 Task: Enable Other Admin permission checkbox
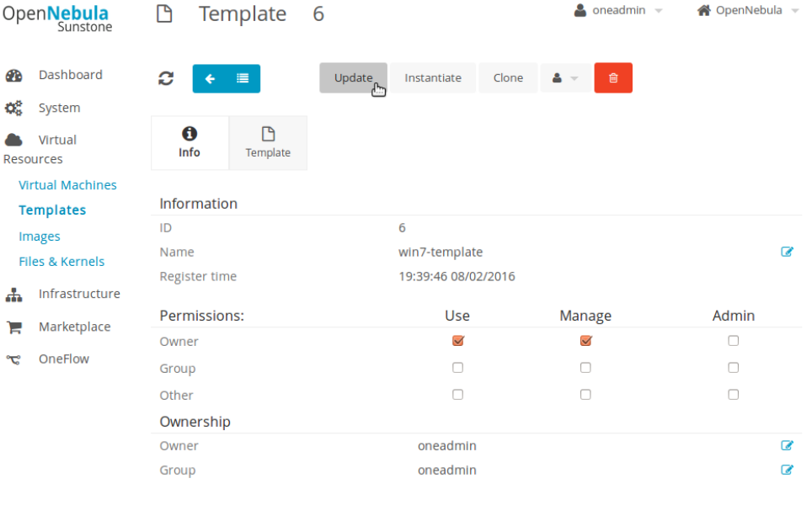734,395
